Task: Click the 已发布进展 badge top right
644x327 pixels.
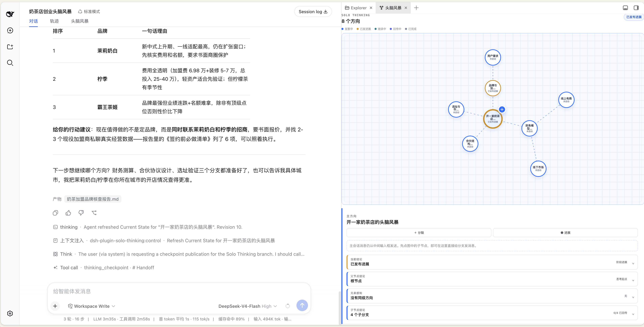Action: [x=634, y=17]
